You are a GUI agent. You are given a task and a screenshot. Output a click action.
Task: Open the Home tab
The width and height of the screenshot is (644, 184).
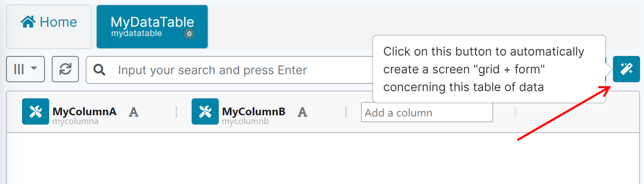[x=49, y=22]
